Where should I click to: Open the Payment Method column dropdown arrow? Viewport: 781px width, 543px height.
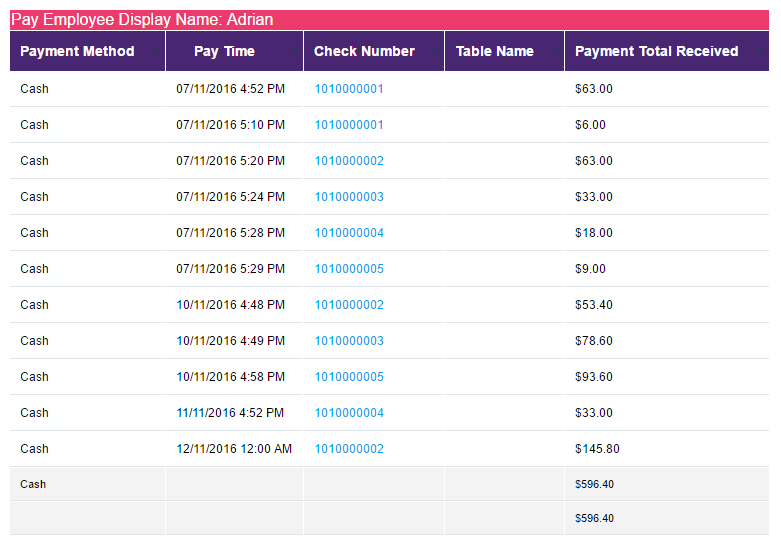(156, 51)
